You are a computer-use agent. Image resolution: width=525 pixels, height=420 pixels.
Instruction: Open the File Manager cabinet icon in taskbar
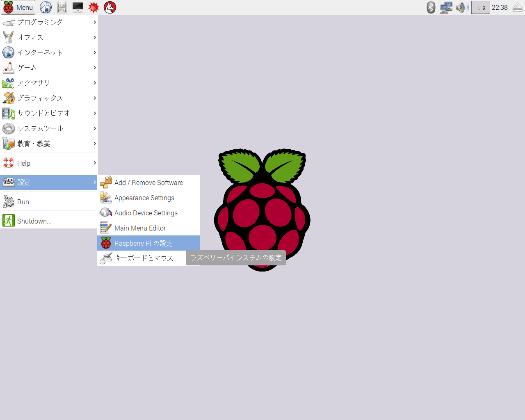click(62, 7)
